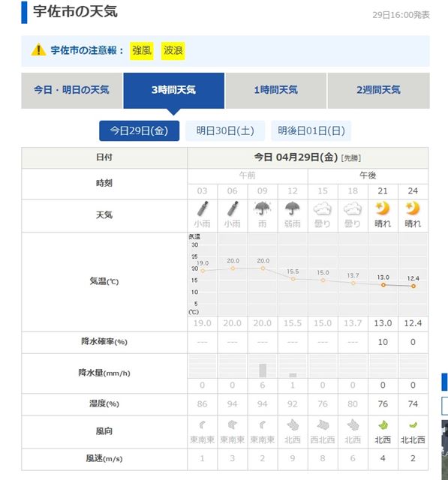
Task: Click the 時刻 row label
Action: 104,183
